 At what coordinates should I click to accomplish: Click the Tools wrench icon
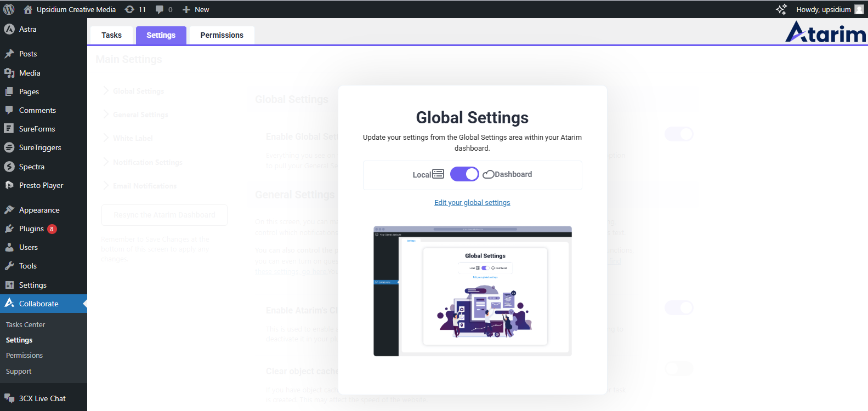9,266
